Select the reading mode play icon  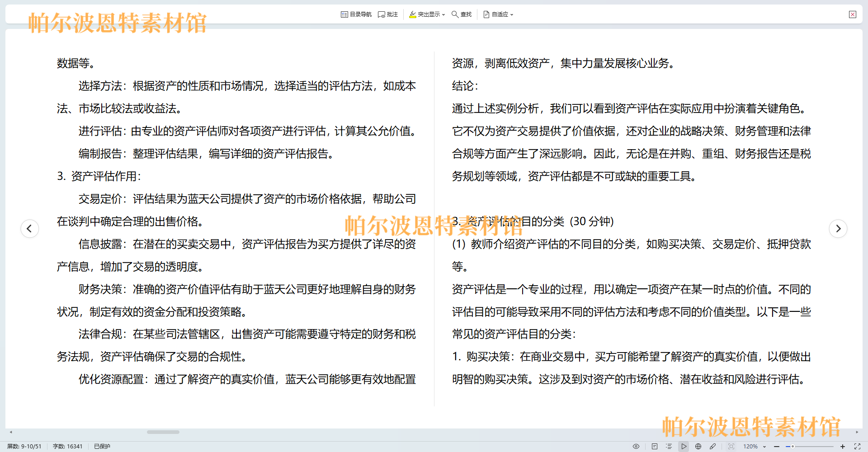point(684,446)
